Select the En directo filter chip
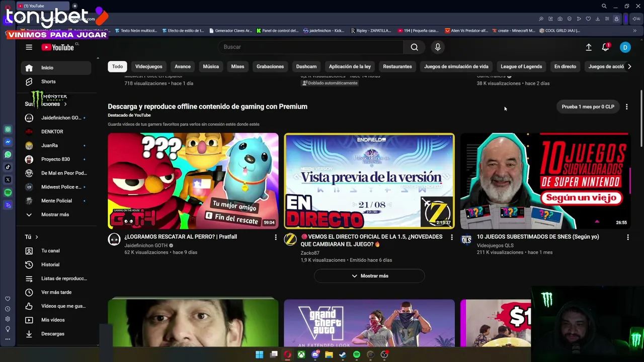 [565, 66]
